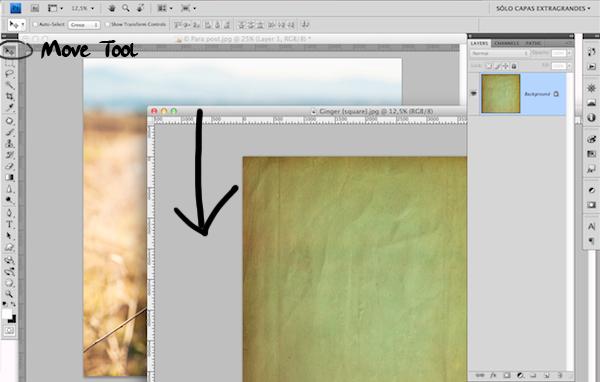600x382 pixels.
Task: Create a new layer from Layers panel footer
Action: pos(547,375)
